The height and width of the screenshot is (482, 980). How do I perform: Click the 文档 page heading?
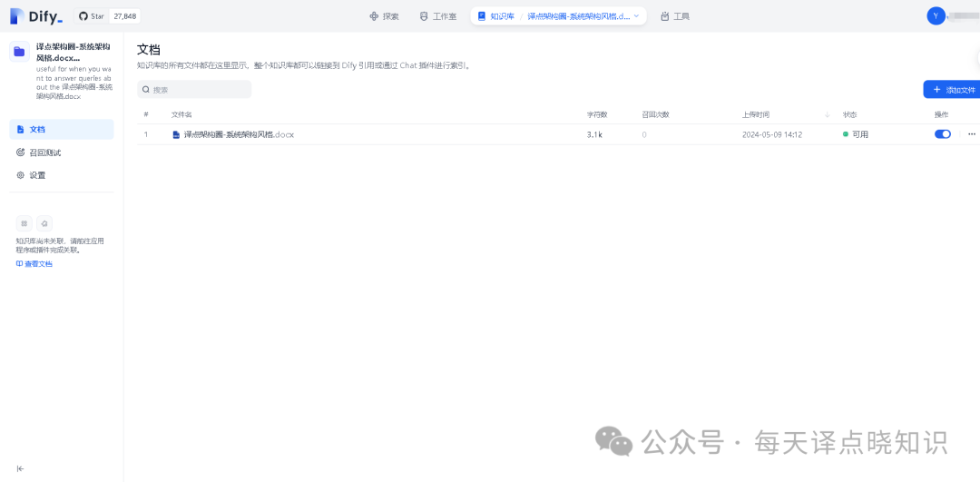click(x=150, y=50)
